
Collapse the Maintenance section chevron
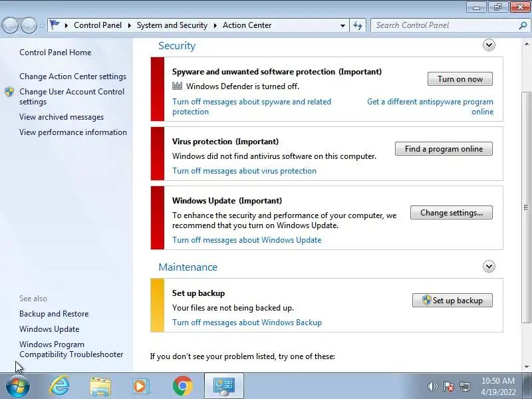tap(489, 267)
